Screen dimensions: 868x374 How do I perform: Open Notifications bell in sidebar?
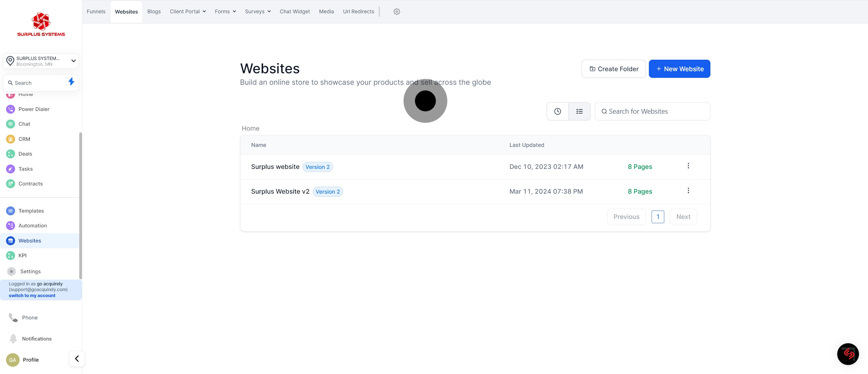13,338
